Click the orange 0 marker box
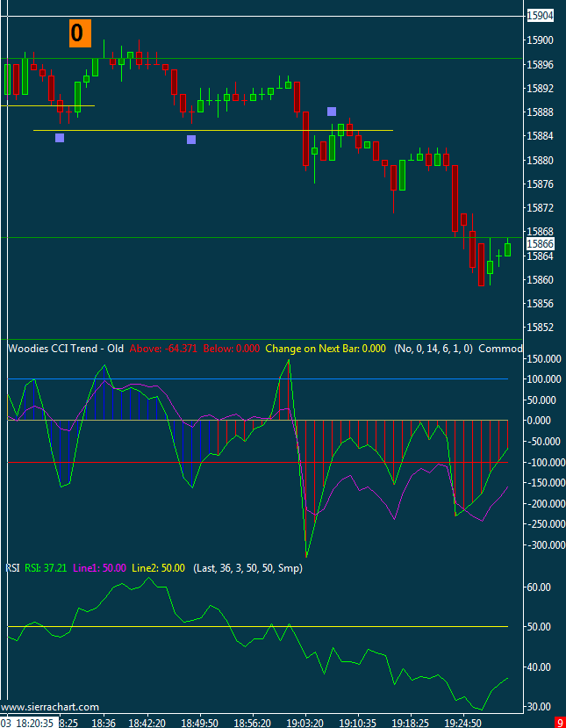Screen dimensions: 566x728 click(x=80, y=33)
